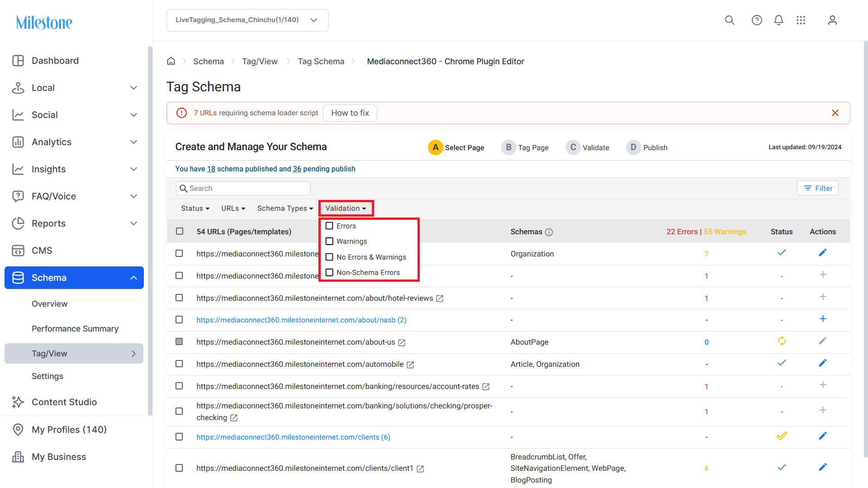The width and height of the screenshot is (868, 488).
Task: Open the search icon in top bar
Action: point(730,20)
